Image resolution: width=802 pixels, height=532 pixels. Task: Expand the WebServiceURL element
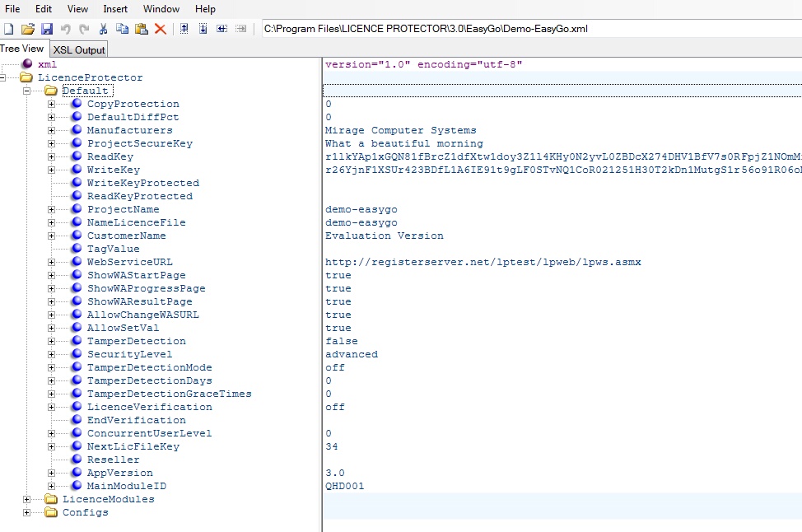(x=52, y=262)
